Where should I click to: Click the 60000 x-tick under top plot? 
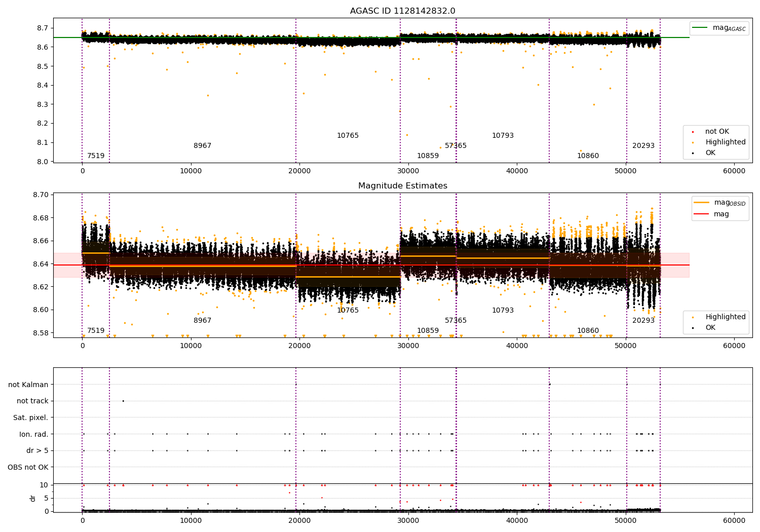tap(734, 171)
